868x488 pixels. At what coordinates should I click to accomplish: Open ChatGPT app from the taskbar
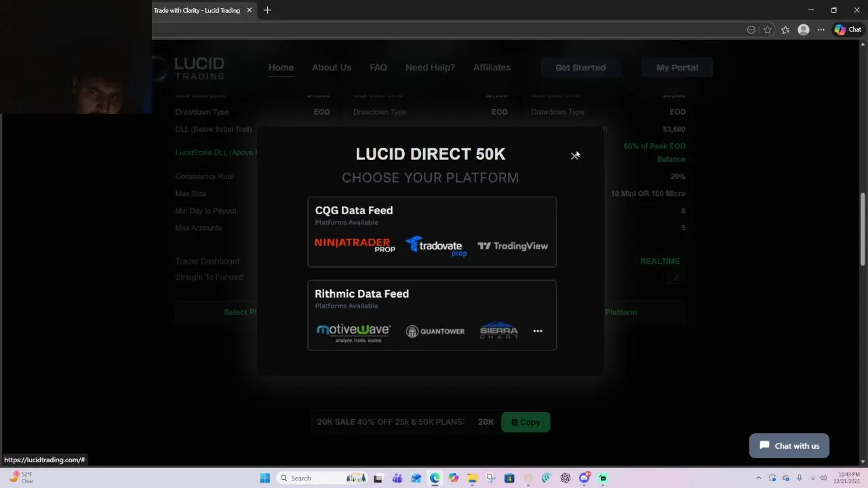coord(566,479)
